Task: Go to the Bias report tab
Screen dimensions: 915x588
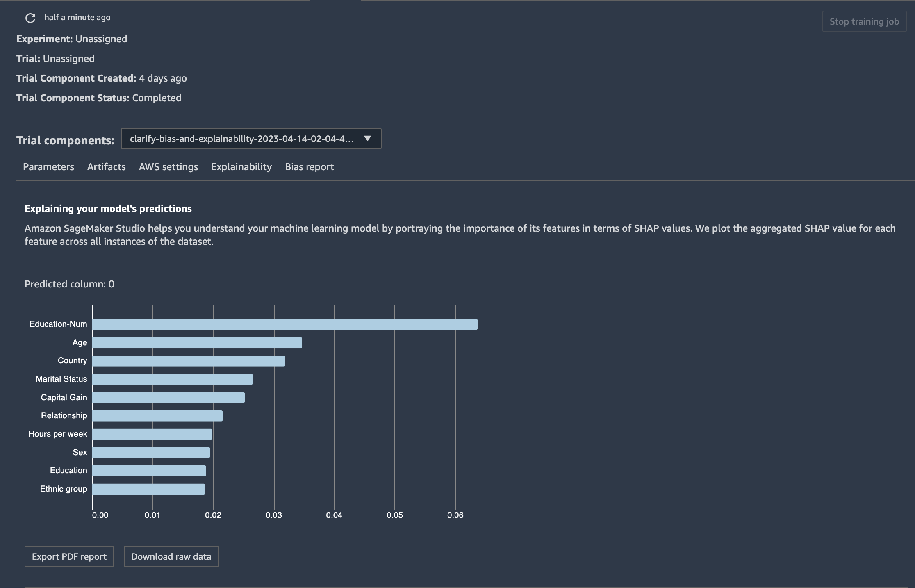Action: click(310, 167)
